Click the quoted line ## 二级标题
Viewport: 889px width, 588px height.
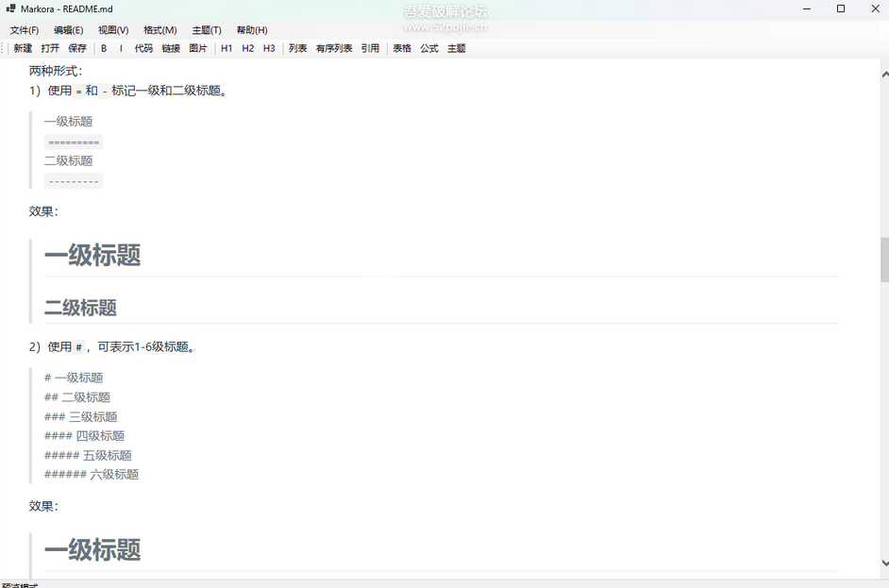(77, 397)
